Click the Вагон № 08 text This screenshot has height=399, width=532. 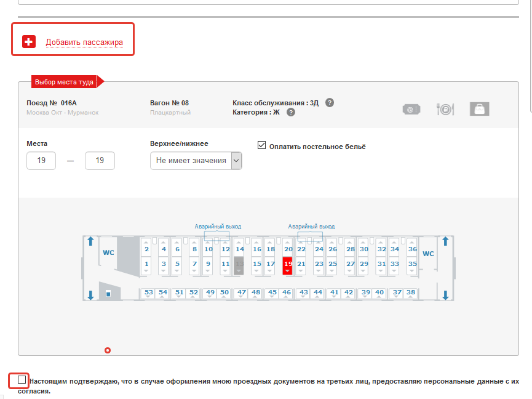click(x=169, y=103)
